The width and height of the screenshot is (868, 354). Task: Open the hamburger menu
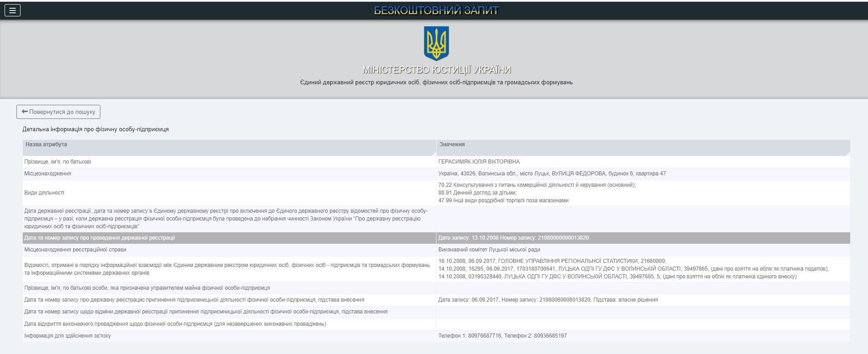pyautogui.click(x=12, y=10)
